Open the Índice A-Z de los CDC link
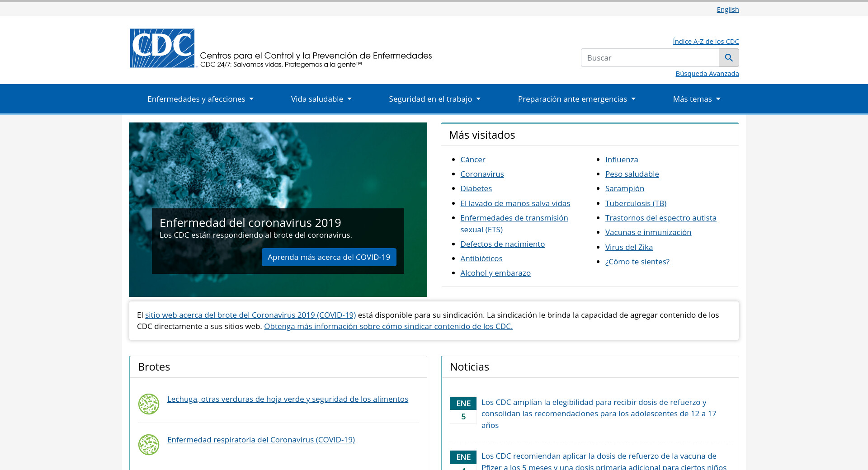 [705, 42]
